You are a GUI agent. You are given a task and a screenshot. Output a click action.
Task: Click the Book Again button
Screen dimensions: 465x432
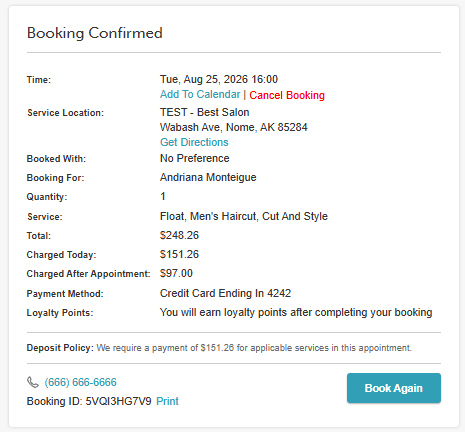[x=394, y=388]
